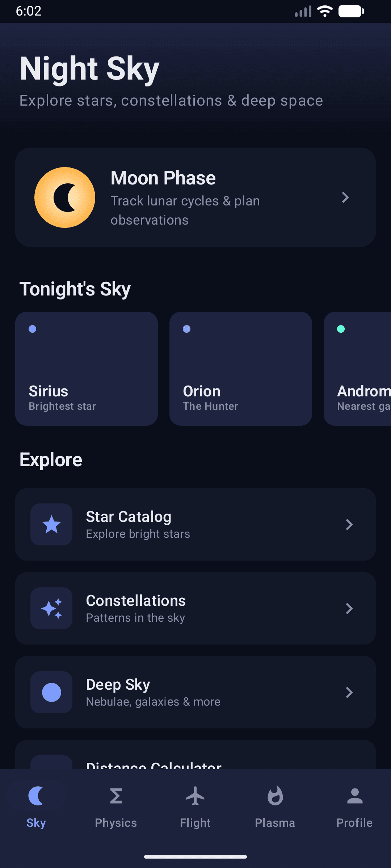
Task: Expand the Star Catalog row chevron
Action: point(349,524)
